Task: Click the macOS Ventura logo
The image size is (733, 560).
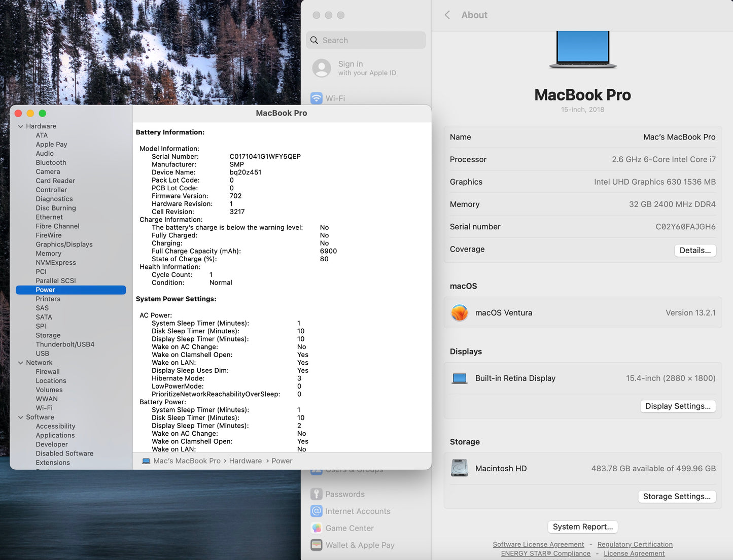Action: pos(460,312)
